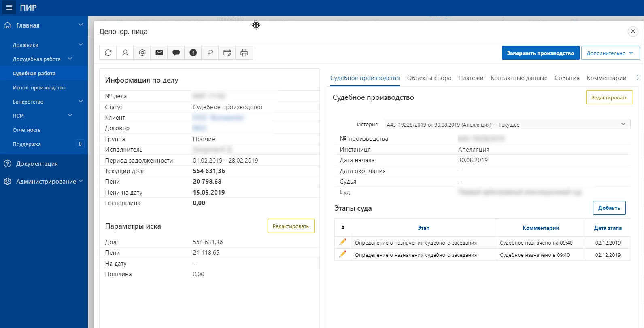The height and width of the screenshot is (328, 644).
Task: Expand the Досудебная работа sidebar item
Action: pyautogui.click(x=70, y=59)
